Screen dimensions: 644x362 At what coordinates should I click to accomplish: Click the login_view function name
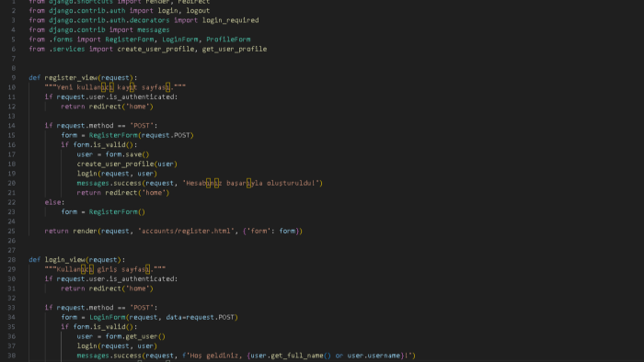tap(65, 259)
